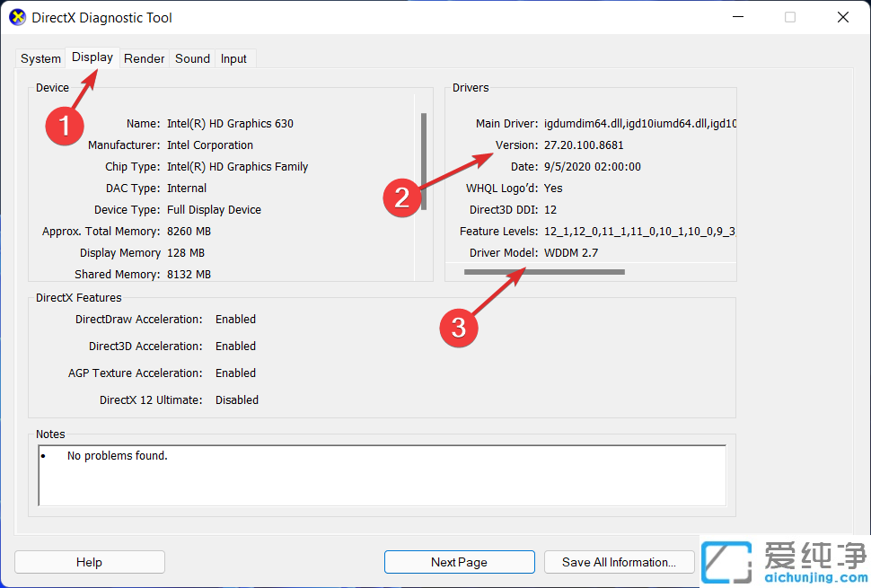Click the Device section header
Viewport: 871px width, 588px height.
(x=52, y=87)
